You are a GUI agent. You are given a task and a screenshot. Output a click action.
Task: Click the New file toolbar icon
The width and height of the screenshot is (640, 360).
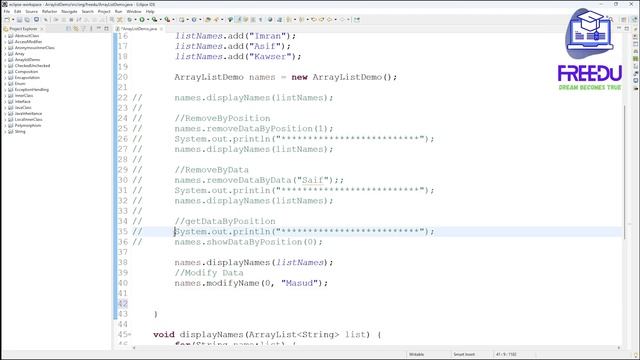(x=7, y=20)
